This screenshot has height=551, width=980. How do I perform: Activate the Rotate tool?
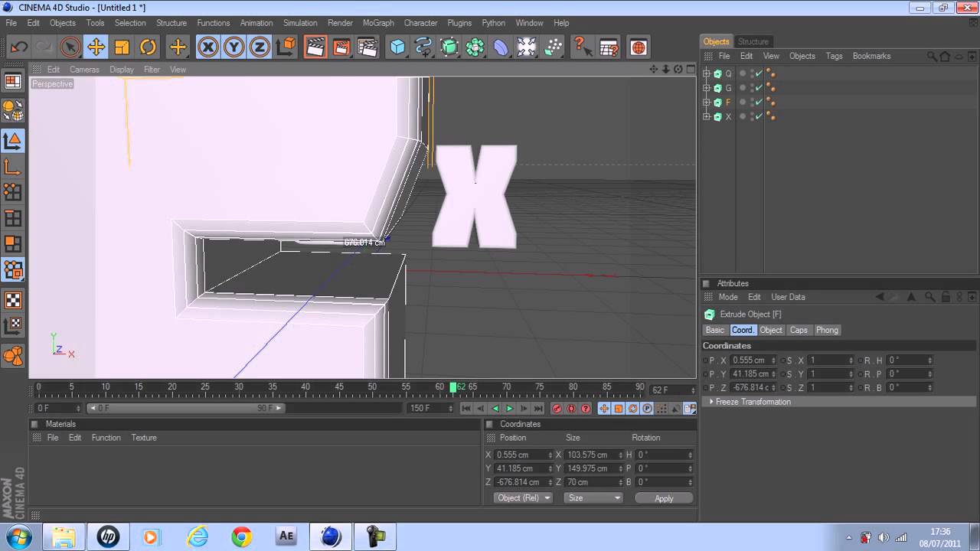[x=149, y=47]
